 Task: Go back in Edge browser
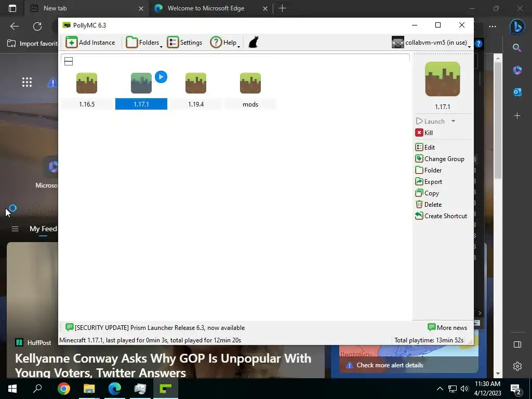point(14,26)
